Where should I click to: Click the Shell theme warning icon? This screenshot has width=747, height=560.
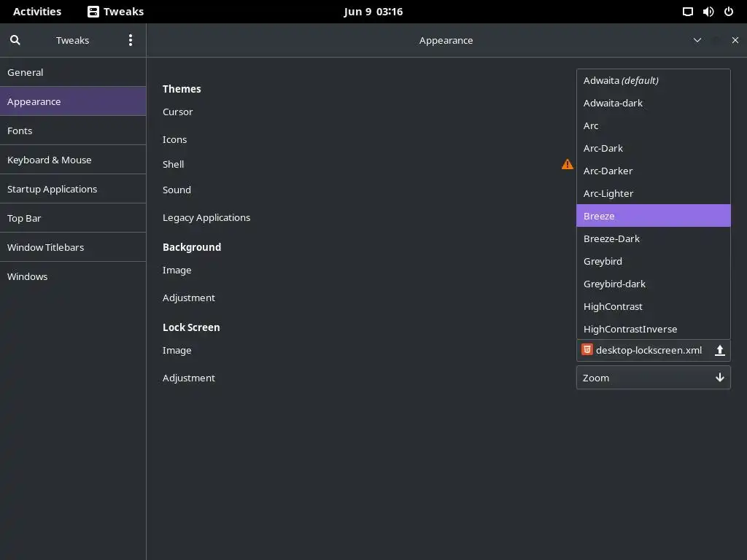coord(568,165)
